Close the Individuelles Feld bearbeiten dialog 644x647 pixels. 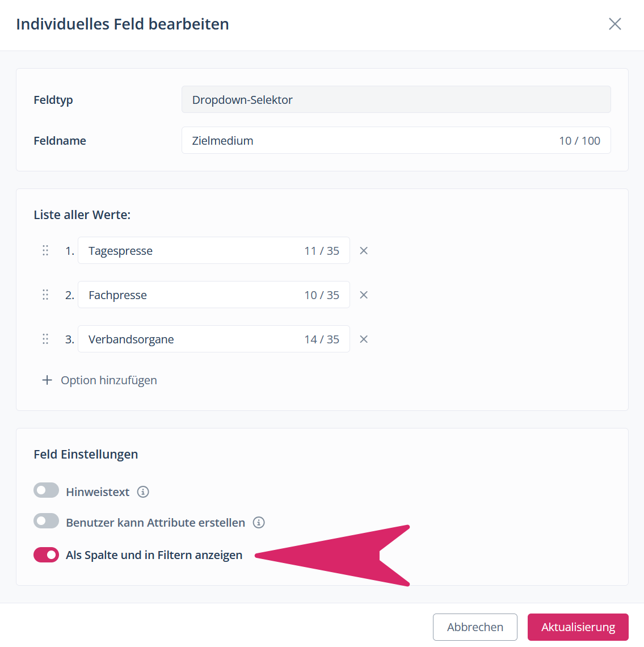615,24
